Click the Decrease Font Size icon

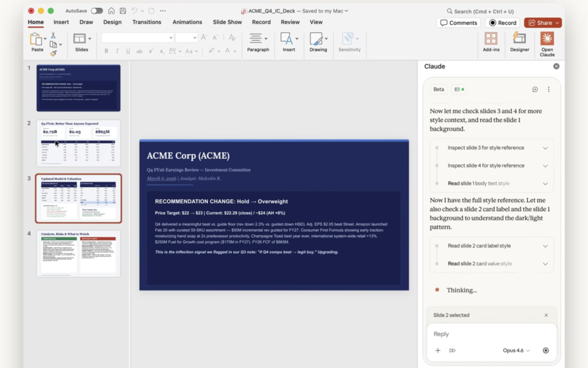click(215, 37)
